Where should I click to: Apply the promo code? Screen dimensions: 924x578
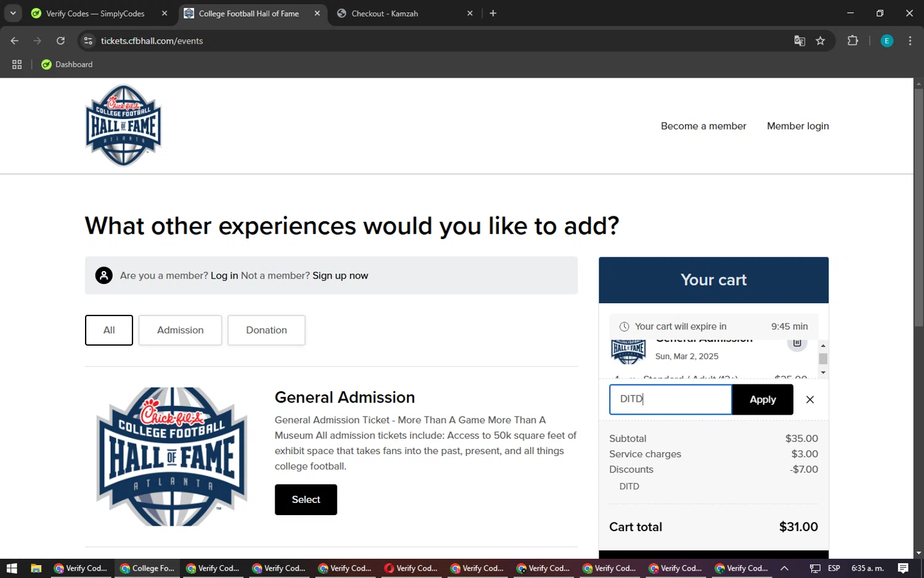(x=763, y=399)
